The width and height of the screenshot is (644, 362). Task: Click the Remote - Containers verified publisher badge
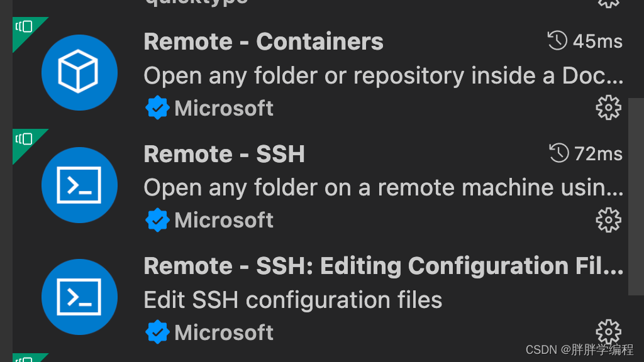point(157,108)
